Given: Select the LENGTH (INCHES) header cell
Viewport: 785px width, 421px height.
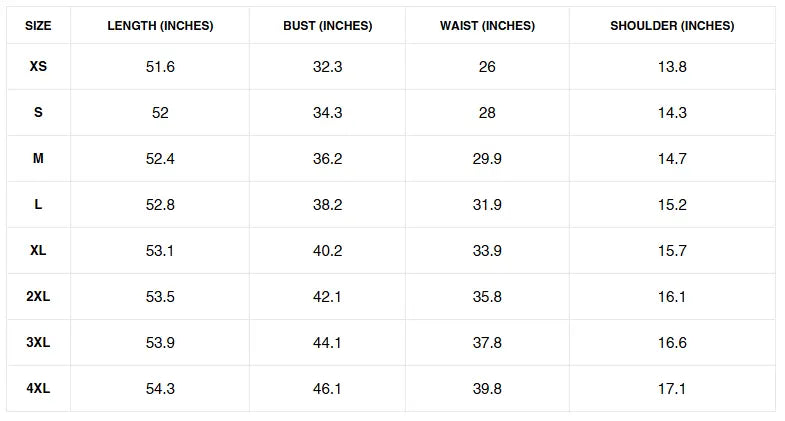Looking at the screenshot, I should point(160,26).
